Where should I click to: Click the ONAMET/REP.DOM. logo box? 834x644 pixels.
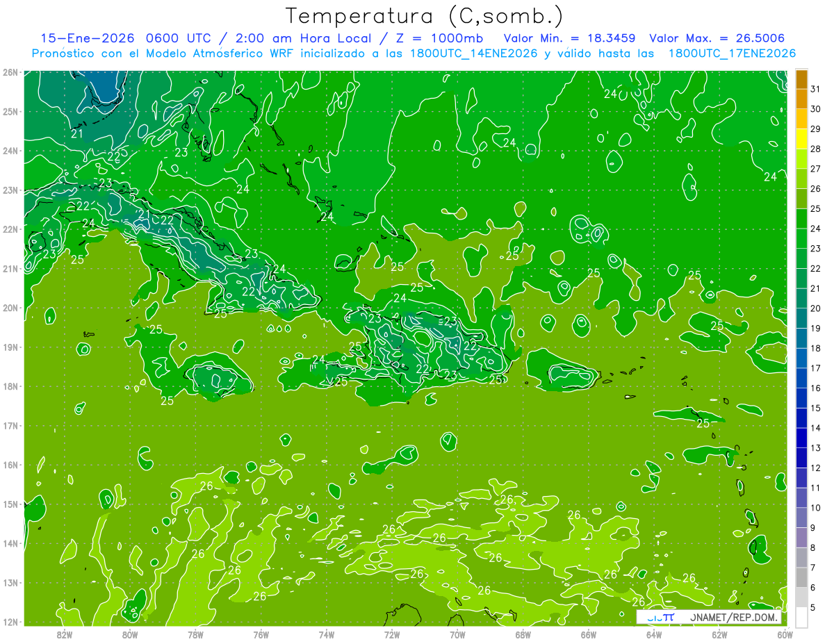pos(709,617)
